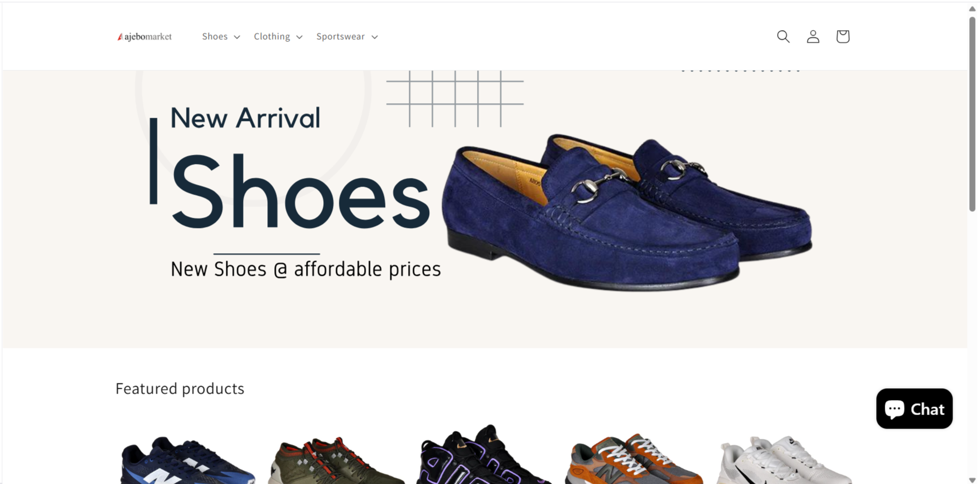Open the account login icon
The height and width of the screenshot is (484, 980).
pos(813,37)
